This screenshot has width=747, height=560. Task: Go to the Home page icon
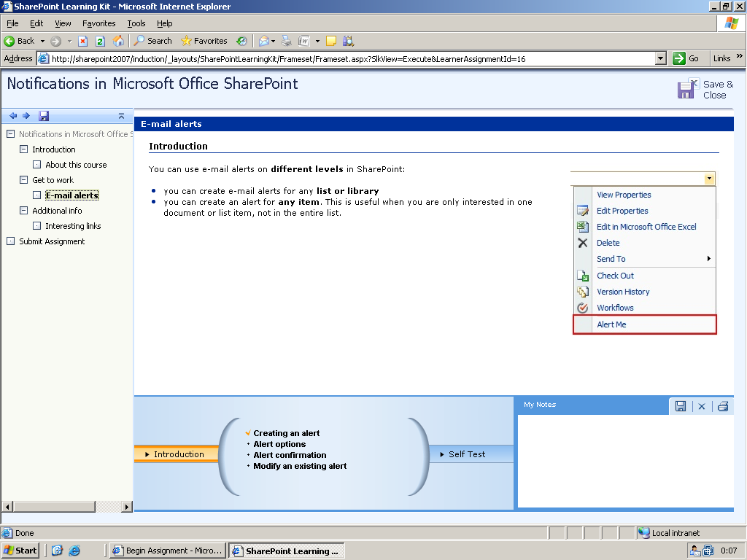tap(118, 41)
